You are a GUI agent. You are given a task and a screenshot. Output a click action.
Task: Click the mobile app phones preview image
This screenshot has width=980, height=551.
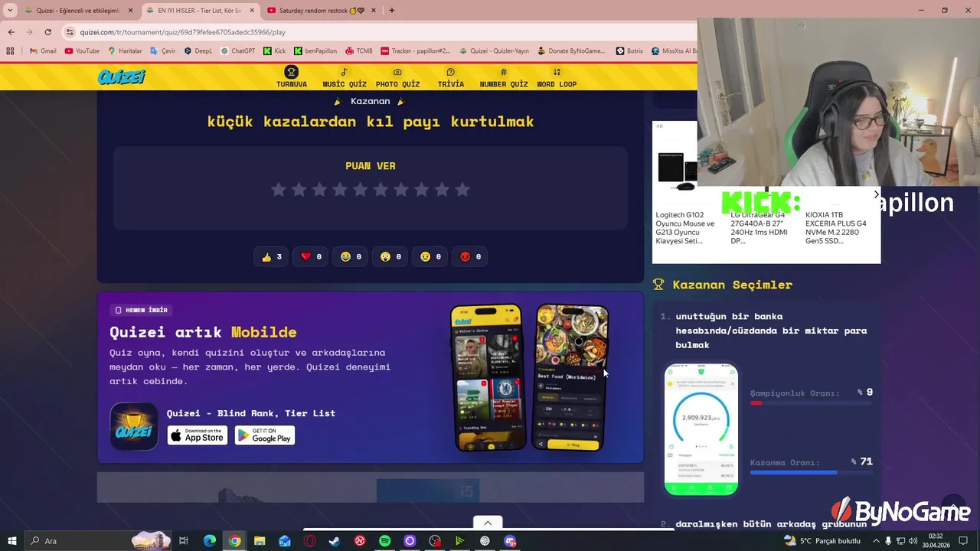point(529,378)
